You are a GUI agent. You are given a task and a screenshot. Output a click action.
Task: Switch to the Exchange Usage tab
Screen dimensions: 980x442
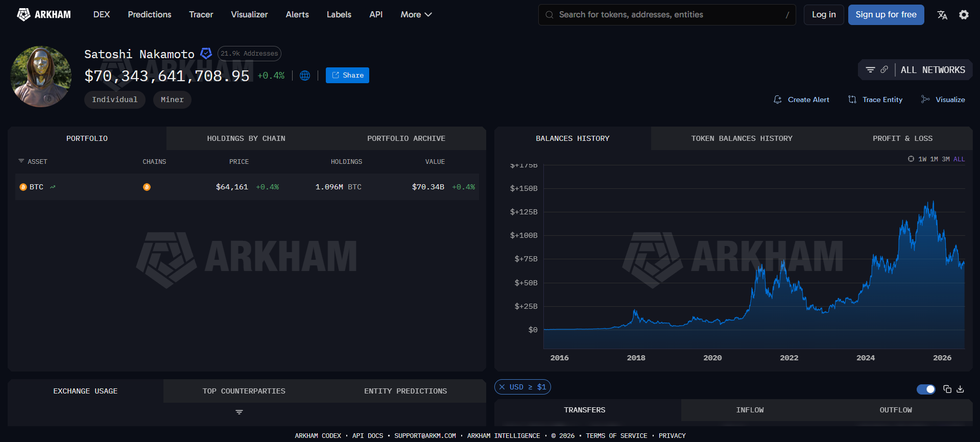[85, 391]
